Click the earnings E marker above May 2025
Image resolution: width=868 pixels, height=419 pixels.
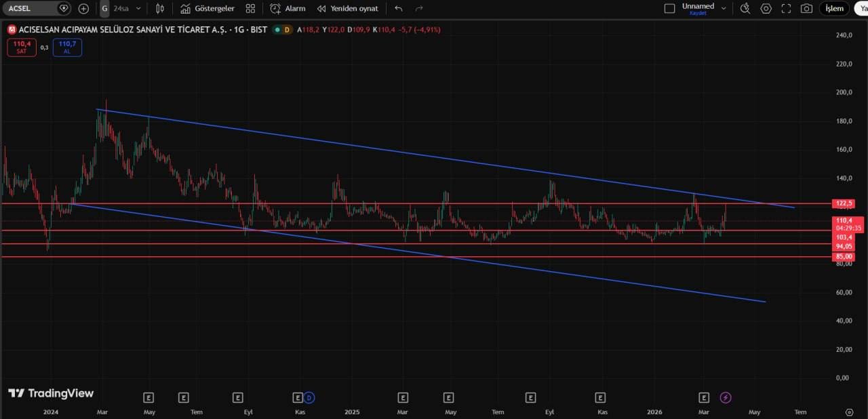[x=448, y=397]
